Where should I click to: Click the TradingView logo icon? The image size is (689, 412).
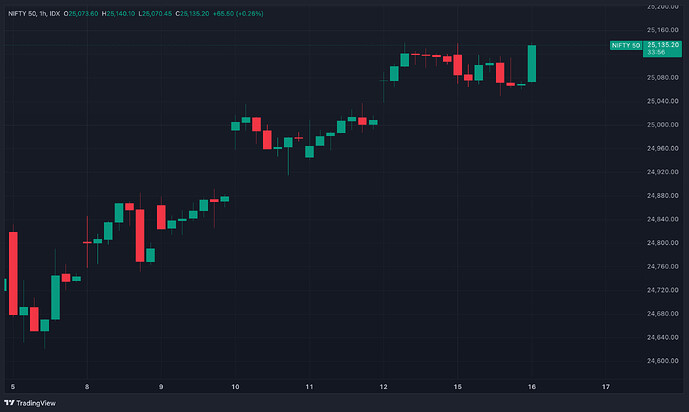pos(9,402)
